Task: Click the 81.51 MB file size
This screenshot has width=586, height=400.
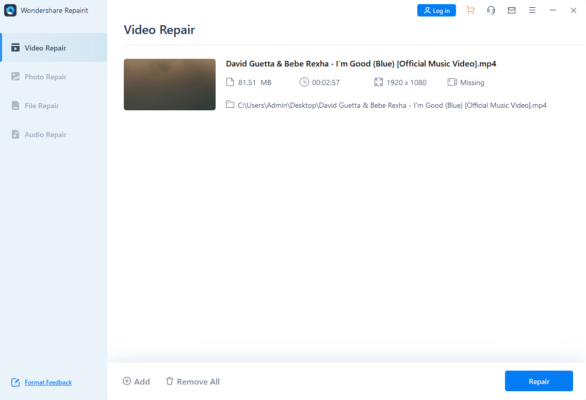Action: click(255, 82)
